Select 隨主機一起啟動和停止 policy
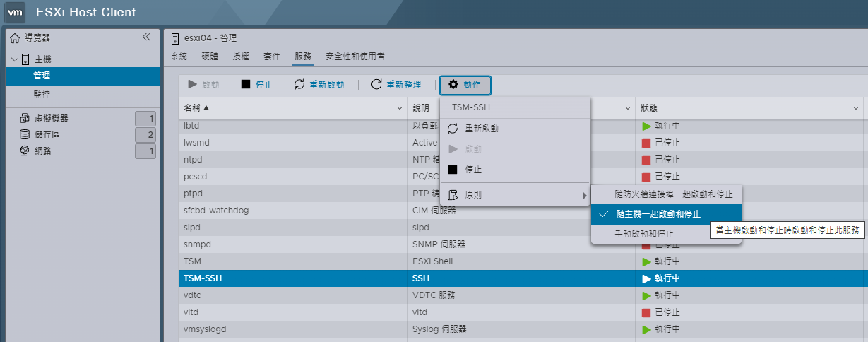This screenshot has height=342, width=868. tap(666, 213)
